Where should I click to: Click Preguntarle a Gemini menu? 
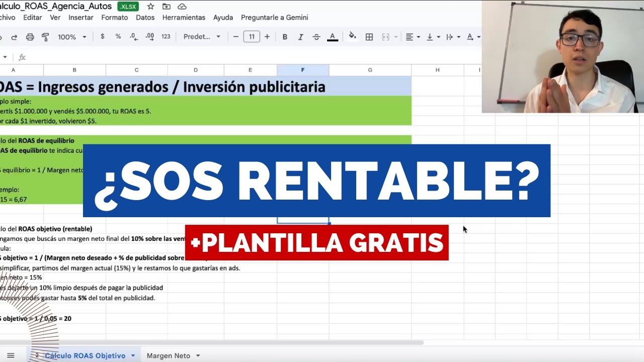pyautogui.click(x=275, y=17)
